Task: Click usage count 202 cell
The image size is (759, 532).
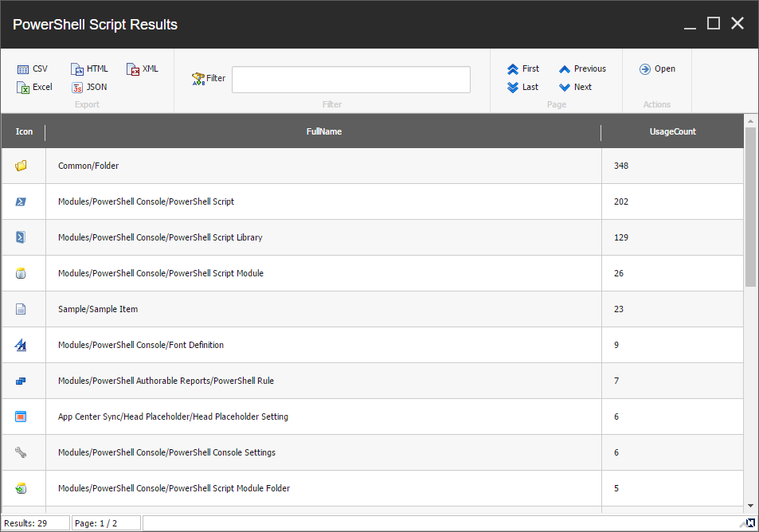Action: (x=672, y=201)
